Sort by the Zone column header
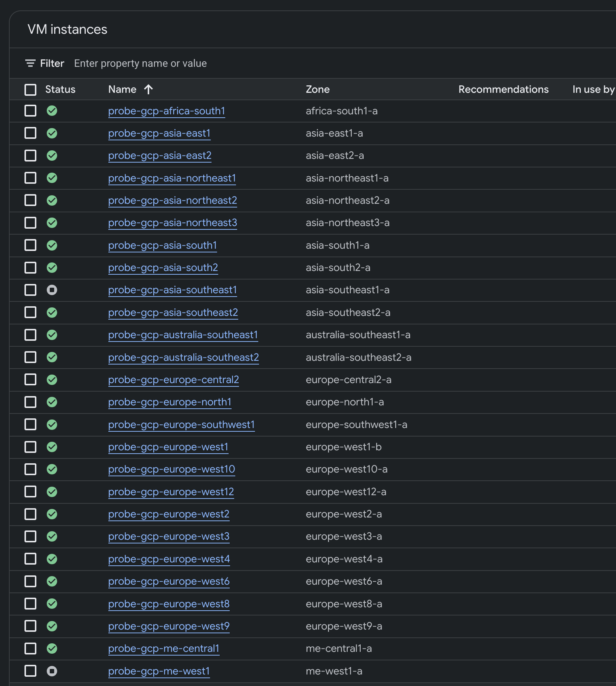 pos(318,89)
